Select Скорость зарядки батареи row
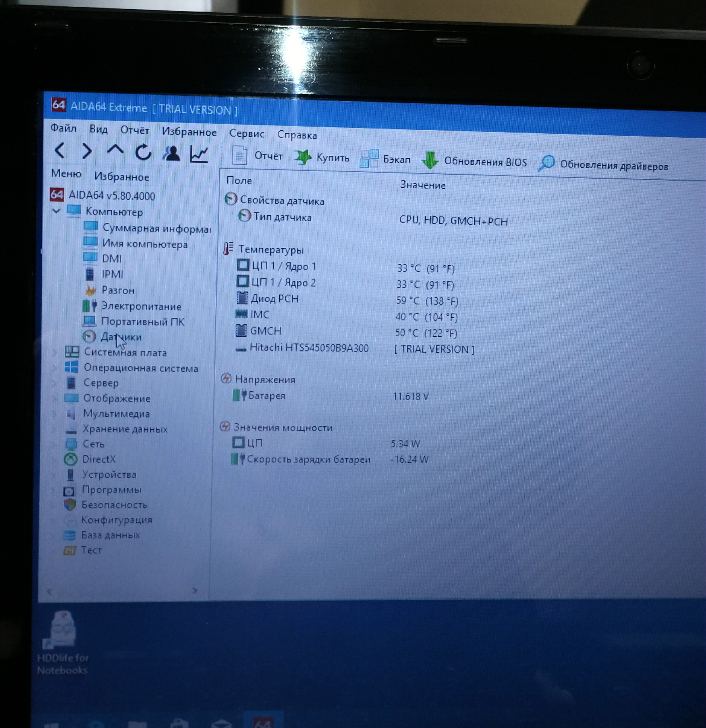 coord(329,459)
